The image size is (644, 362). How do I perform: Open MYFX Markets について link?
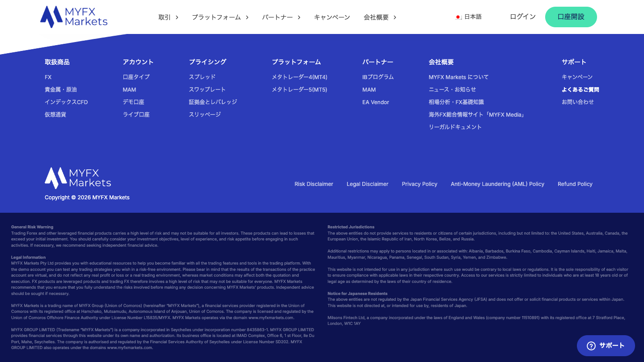coord(459,77)
